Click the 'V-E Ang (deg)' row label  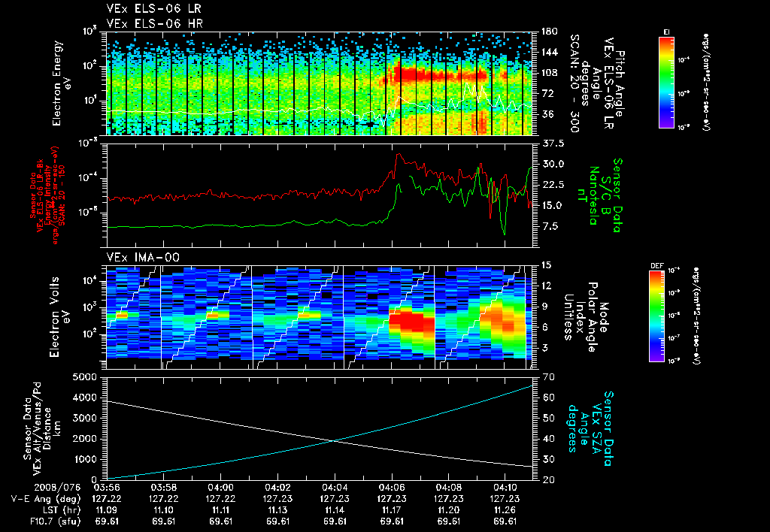pyautogui.click(x=46, y=499)
